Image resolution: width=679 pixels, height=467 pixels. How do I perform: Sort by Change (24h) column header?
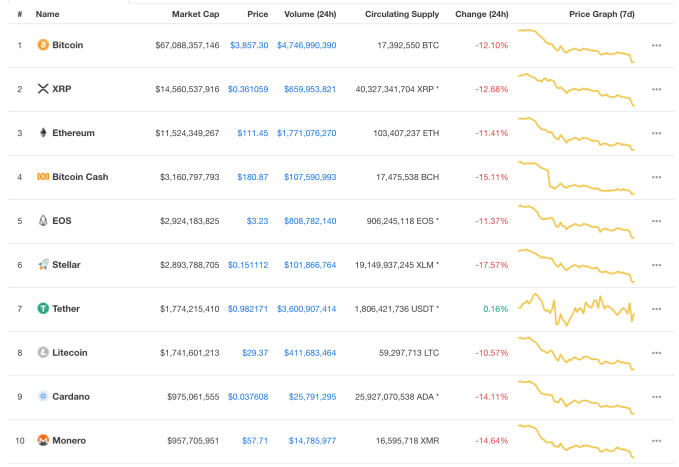click(x=480, y=15)
